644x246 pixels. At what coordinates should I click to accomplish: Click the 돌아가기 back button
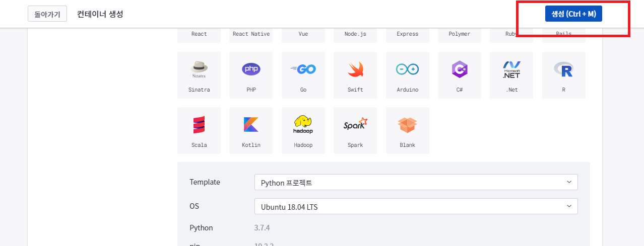(x=47, y=14)
